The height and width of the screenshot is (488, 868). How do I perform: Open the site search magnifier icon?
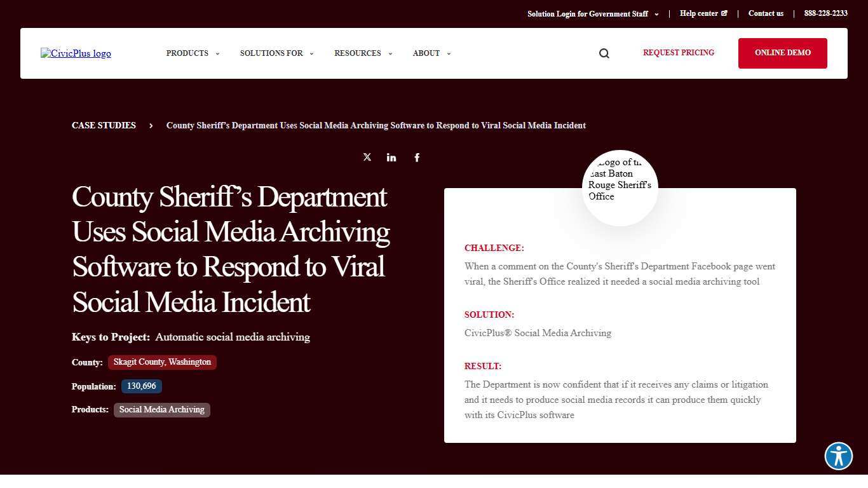pos(604,53)
